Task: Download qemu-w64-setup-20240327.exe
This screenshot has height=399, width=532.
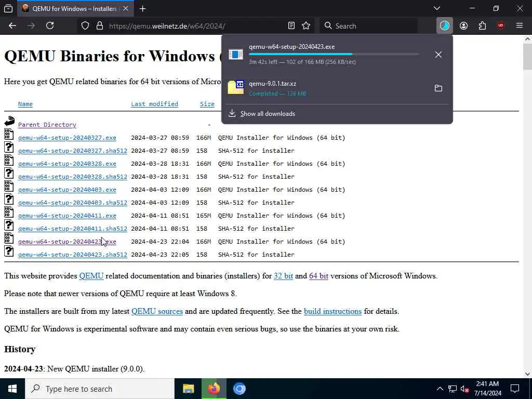Action: (67, 138)
